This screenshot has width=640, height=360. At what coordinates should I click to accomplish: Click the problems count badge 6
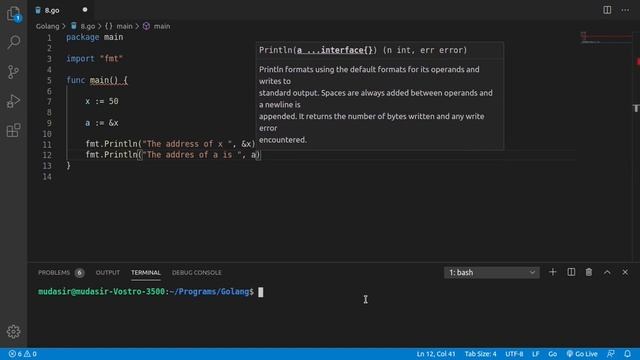click(x=80, y=273)
